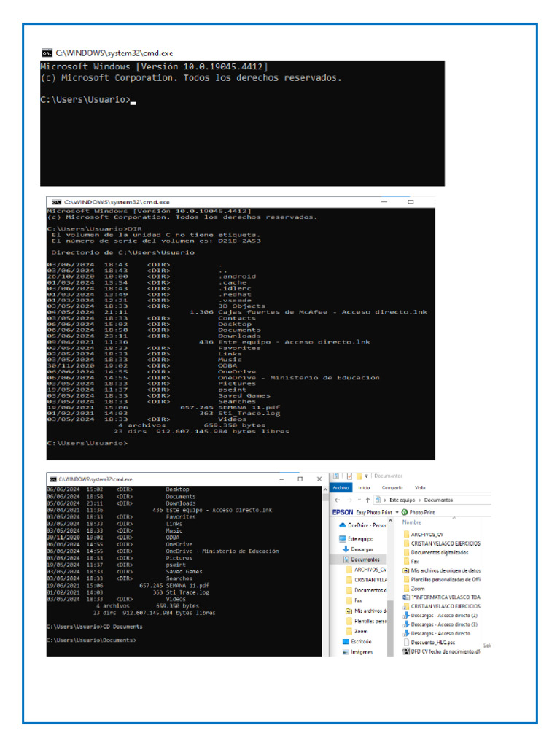Select Imágenes in the navigation pane
This screenshot has height=747, width=560.
tap(357, 651)
